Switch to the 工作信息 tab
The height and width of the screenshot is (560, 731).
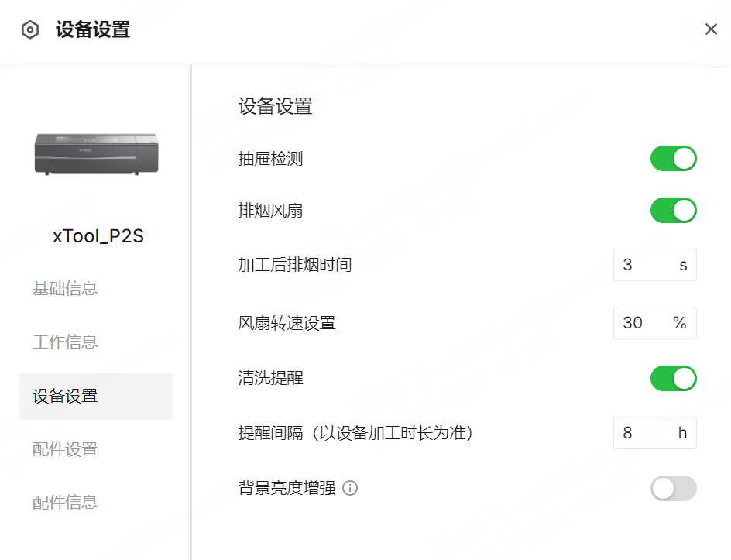(x=65, y=342)
